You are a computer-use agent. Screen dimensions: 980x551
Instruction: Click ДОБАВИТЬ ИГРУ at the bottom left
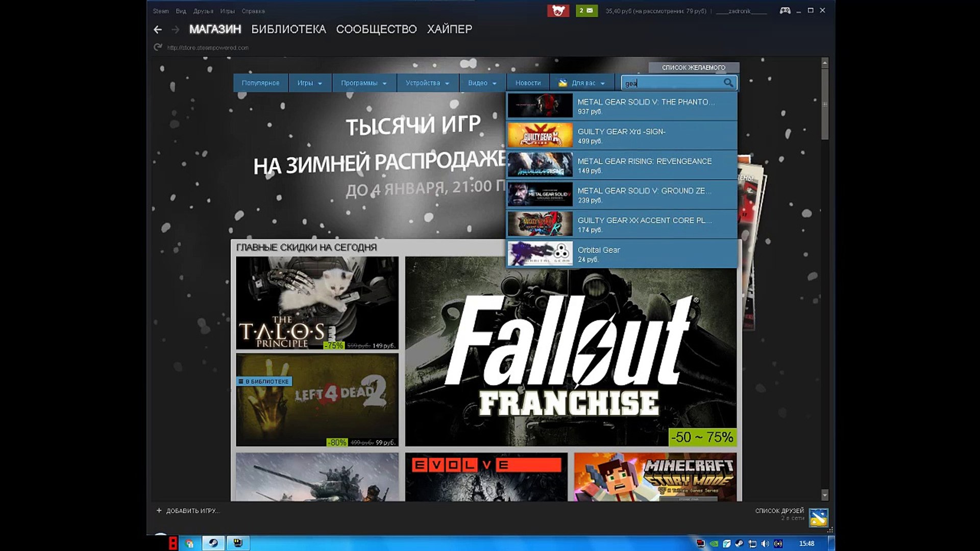click(191, 510)
